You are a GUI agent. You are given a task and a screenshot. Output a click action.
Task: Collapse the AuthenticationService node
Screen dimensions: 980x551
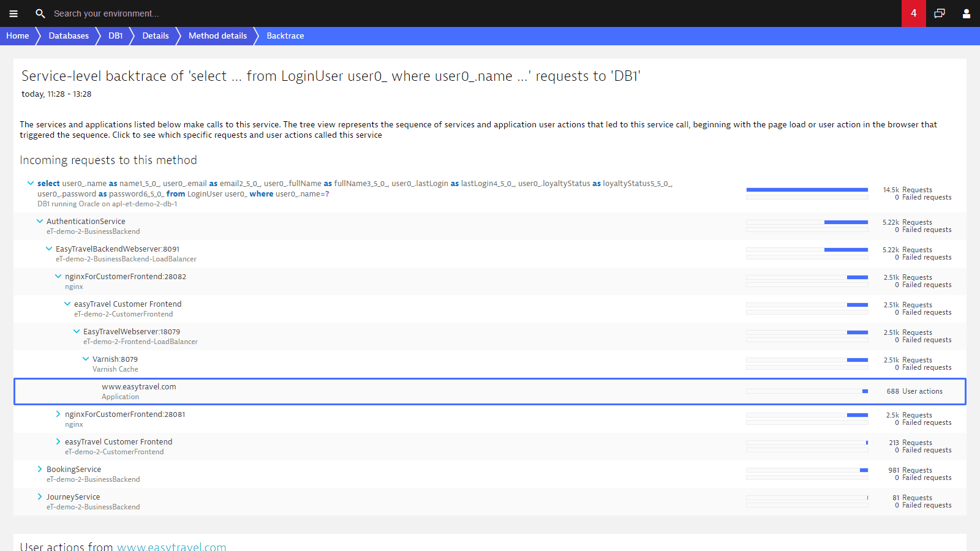(40, 221)
